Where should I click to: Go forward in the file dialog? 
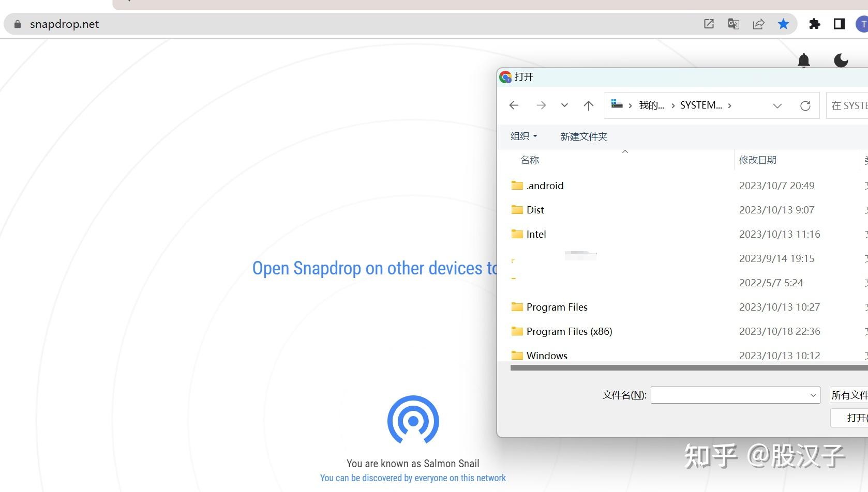[x=541, y=105]
